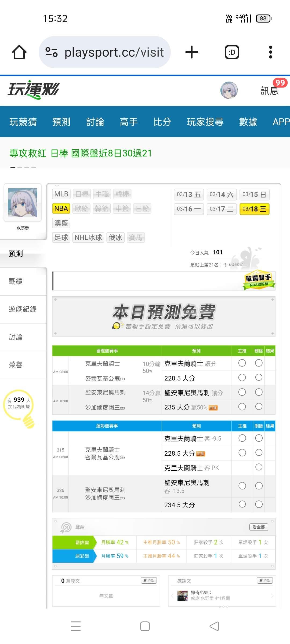
Task: Open site settings icon in address bar
Action: point(52,52)
